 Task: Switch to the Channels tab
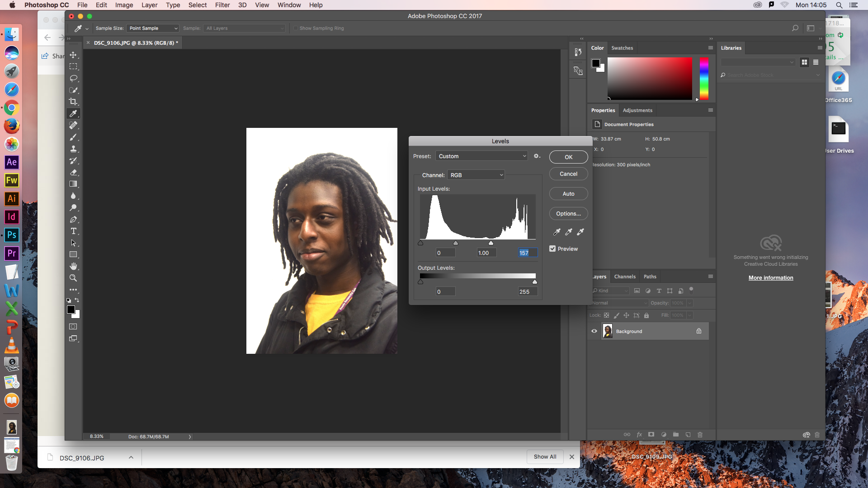625,277
